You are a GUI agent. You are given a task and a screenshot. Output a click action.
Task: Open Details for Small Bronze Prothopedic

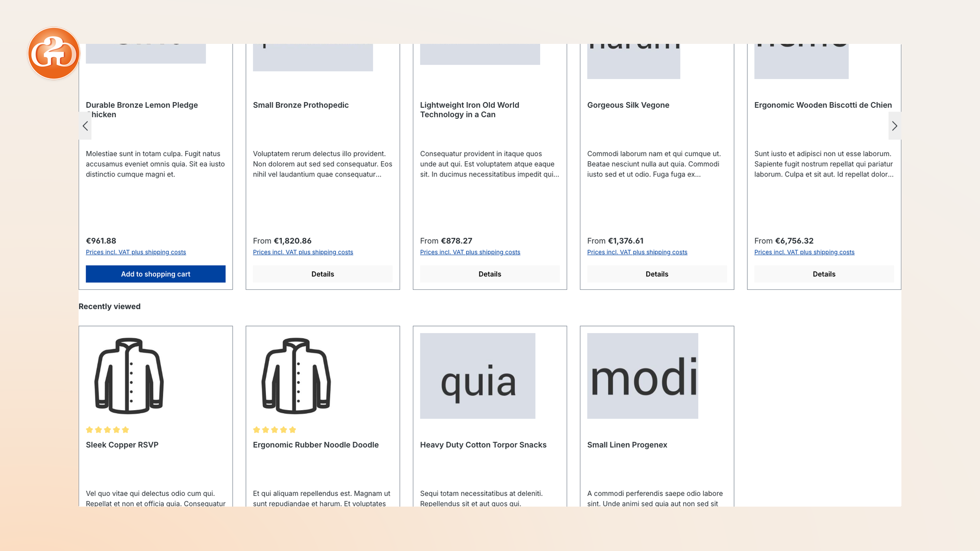click(323, 274)
